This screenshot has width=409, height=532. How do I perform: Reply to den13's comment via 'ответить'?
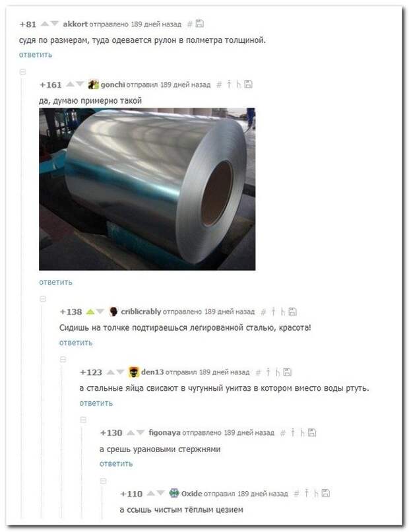[x=96, y=403]
